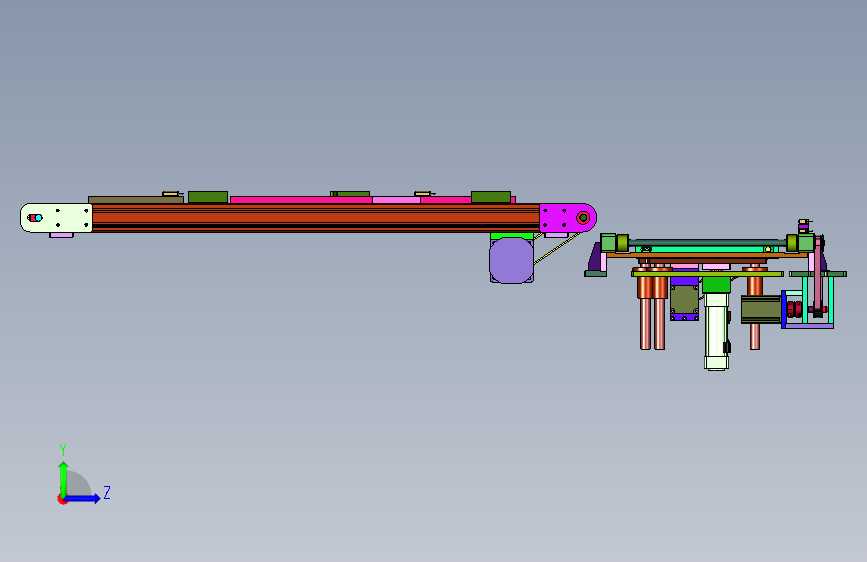Select the magenta end plate of the conveyor
Image resolution: width=867 pixels, height=562 pixels.
567,217
